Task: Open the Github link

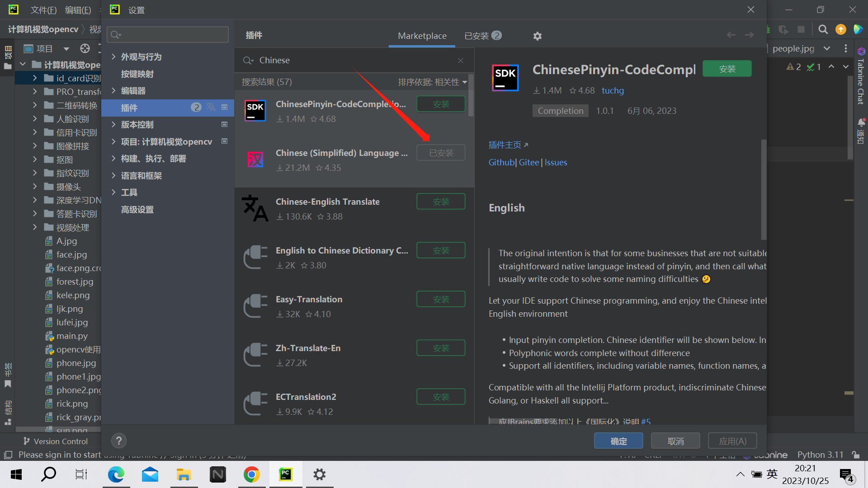Action: tap(501, 162)
